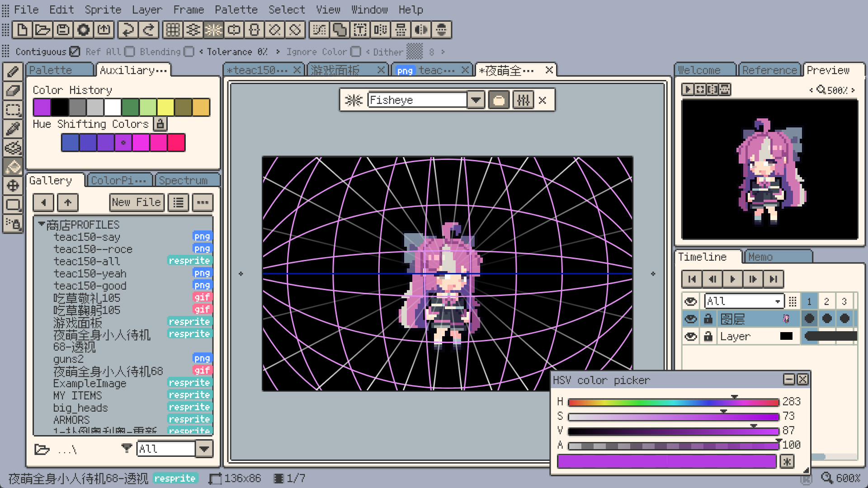This screenshot has width=868, height=488.
Task: Save the current sprite
Action: coord(62,30)
